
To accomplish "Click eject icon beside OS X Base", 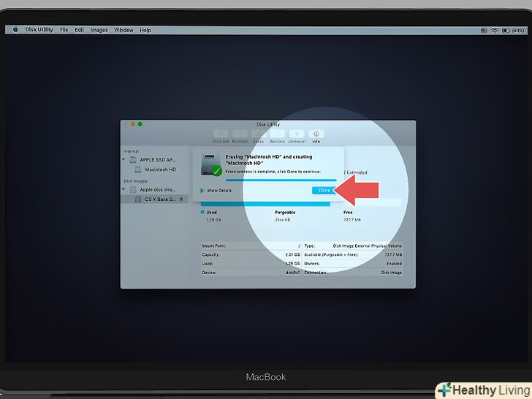I will point(181,199).
